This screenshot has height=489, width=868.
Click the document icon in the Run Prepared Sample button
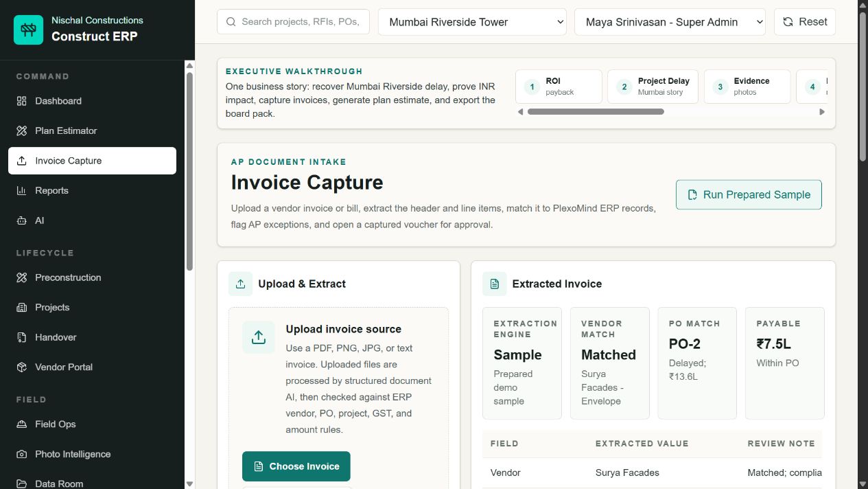coord(692,194)
